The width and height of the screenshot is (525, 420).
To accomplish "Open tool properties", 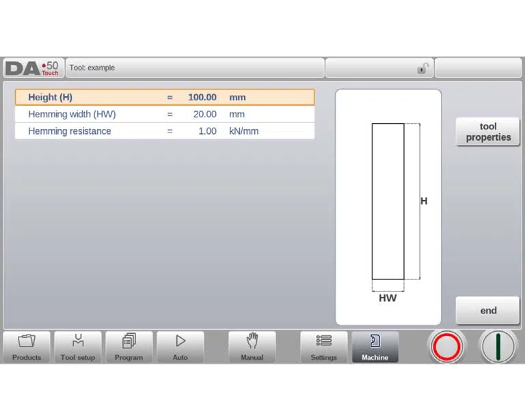I will 488,132.
